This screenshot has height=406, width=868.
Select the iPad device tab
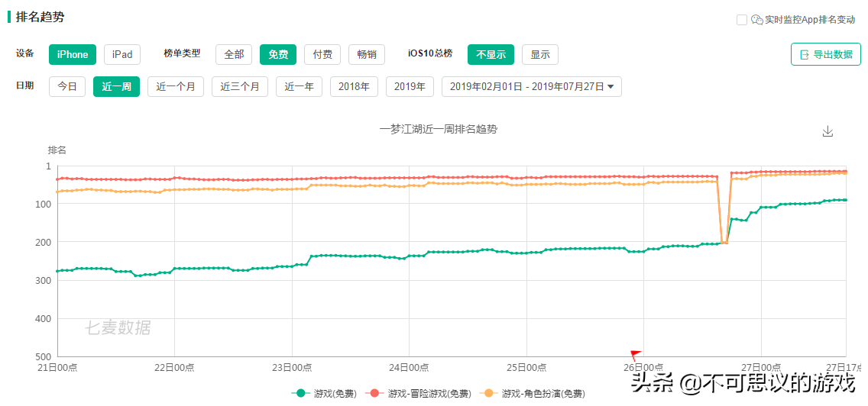(x=122, y=54)
